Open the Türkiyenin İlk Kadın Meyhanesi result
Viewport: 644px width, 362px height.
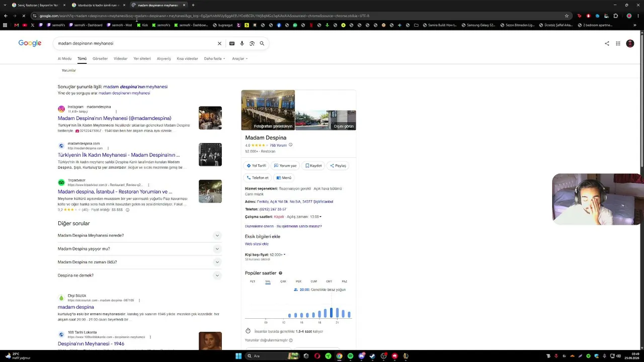119,155
